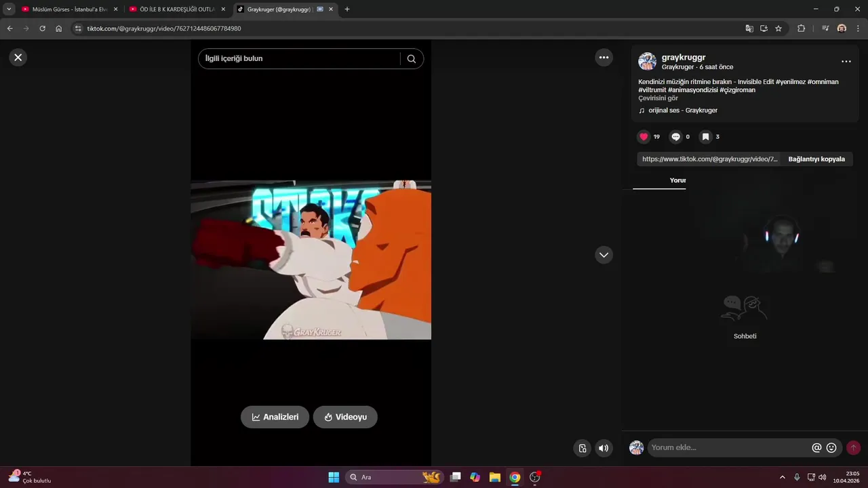
Task: Open the three-dot menu above the video
Action: tap(604, 58)
